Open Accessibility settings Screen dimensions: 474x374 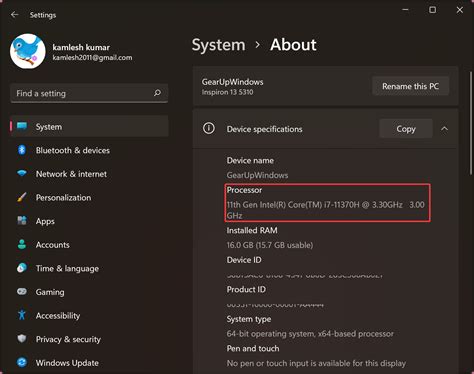pos(89,316)
